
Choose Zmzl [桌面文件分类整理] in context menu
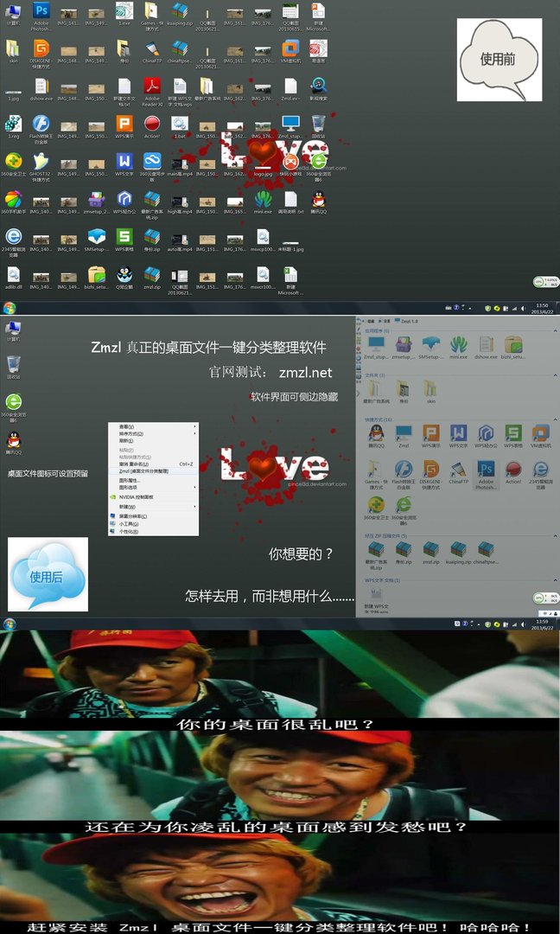tap(143, 471)
